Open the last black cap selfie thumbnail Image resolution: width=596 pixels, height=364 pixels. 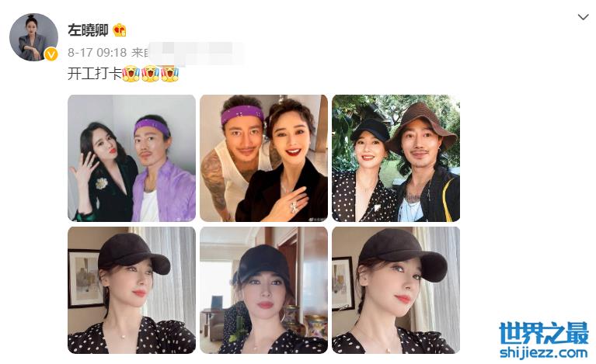[x=396, y=290]
